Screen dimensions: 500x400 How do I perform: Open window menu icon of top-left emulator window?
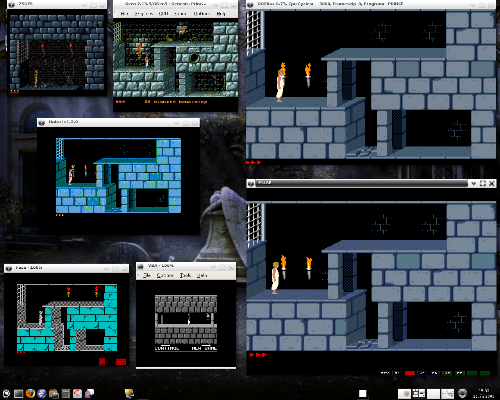click(x=12, y=4)
